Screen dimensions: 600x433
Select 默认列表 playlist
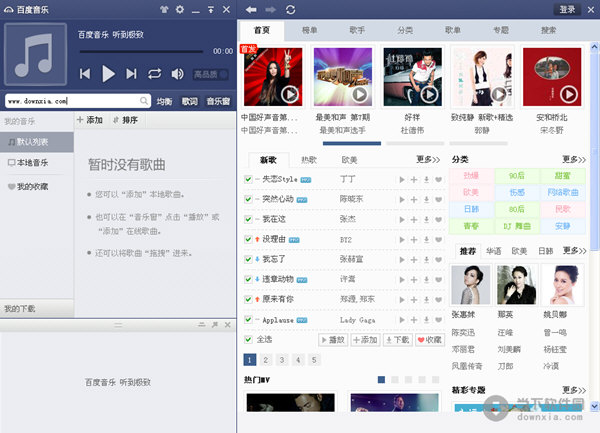pos(37,142)
